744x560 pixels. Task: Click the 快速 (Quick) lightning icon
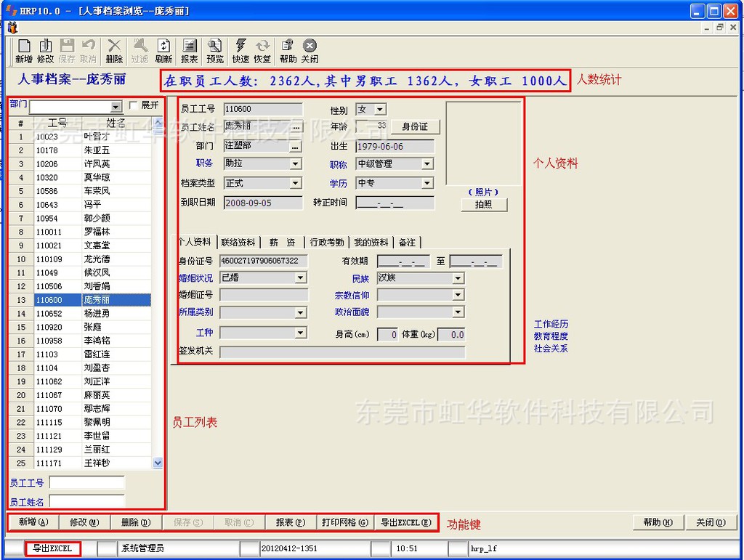[x=240, y=51]
